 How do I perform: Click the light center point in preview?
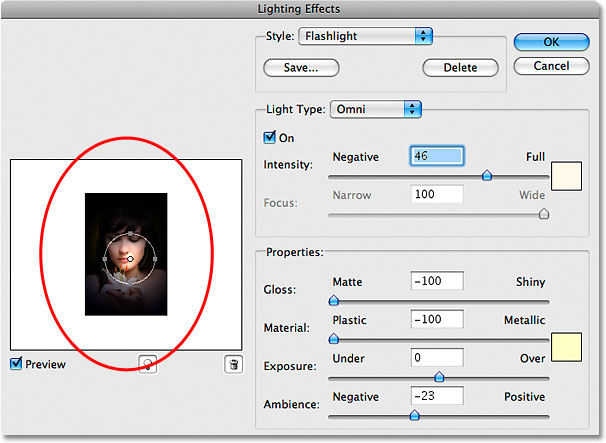click(130, 259)
